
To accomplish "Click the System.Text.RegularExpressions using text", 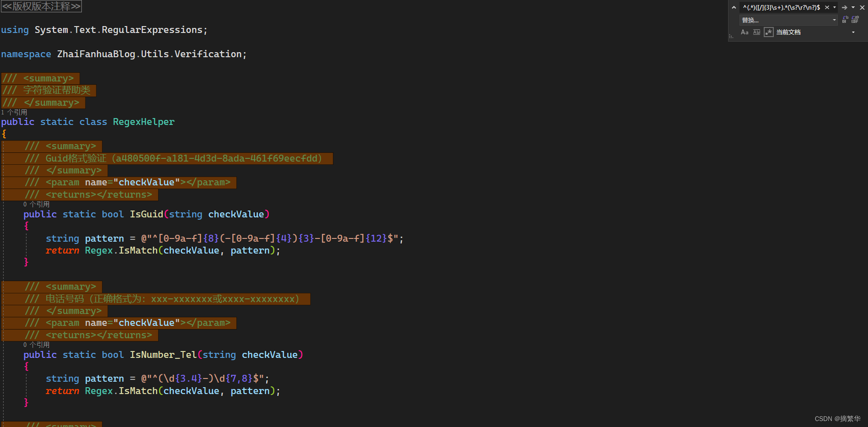I will [x=118, y=30].
